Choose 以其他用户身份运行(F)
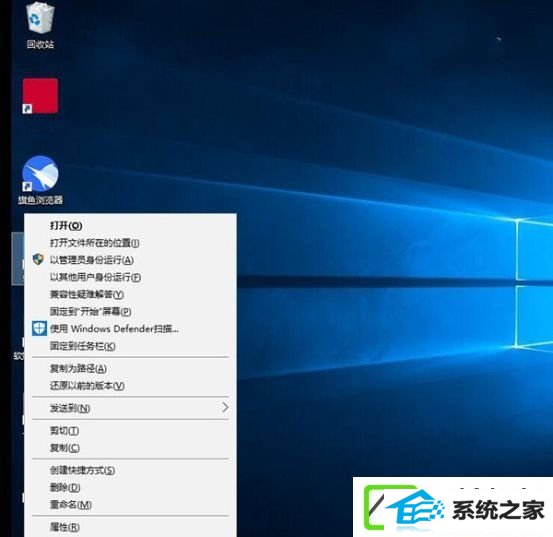 95,277
